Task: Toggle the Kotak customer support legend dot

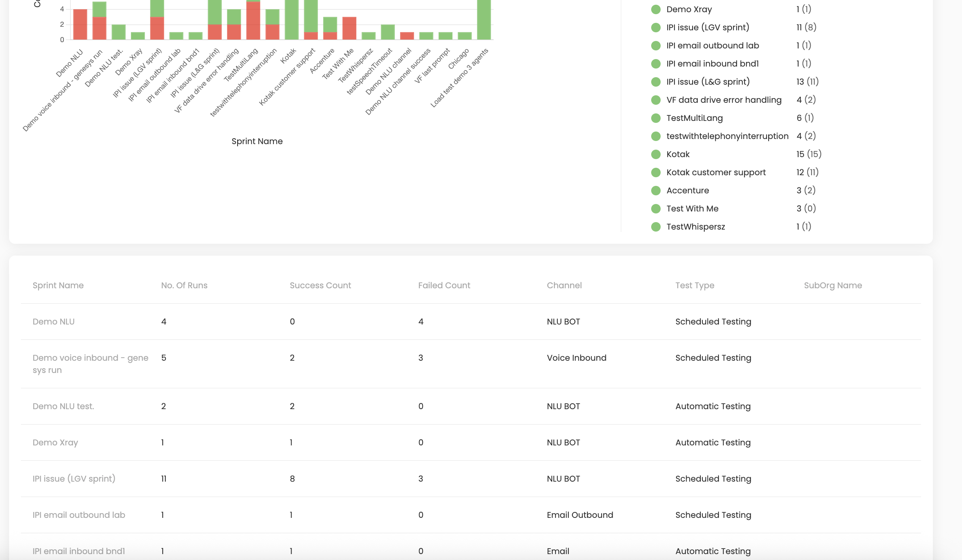Action: pyautogui.click(x=656, y=172)
